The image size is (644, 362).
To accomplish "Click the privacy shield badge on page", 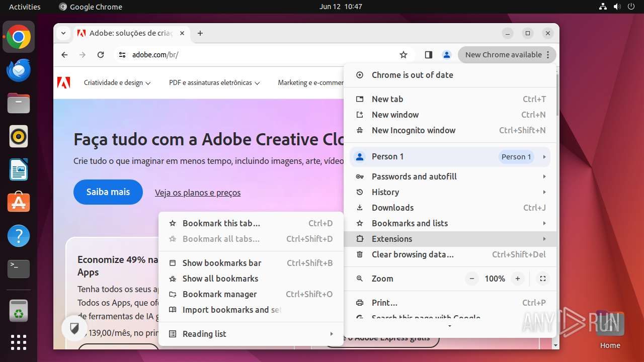I will coord(74,329).
